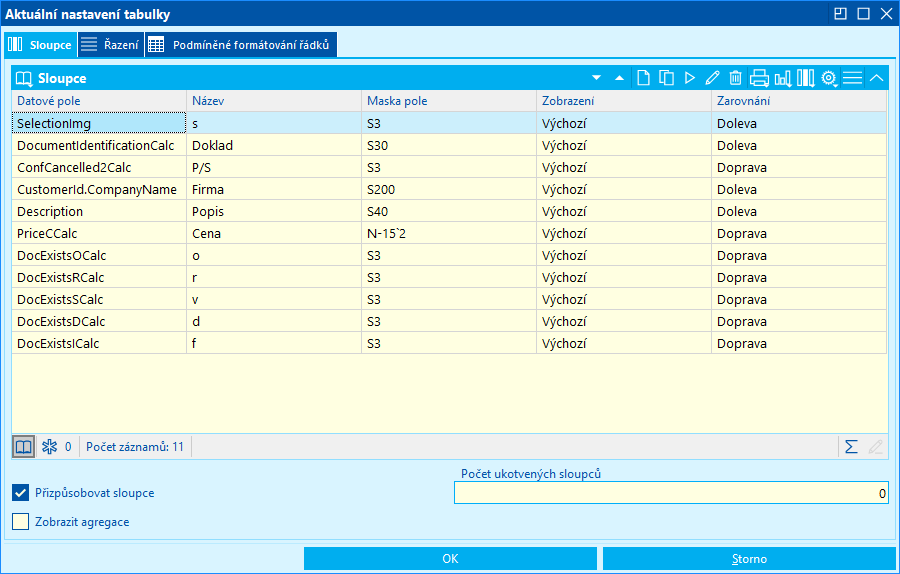Select the Description data field cell

click(99, 211)
